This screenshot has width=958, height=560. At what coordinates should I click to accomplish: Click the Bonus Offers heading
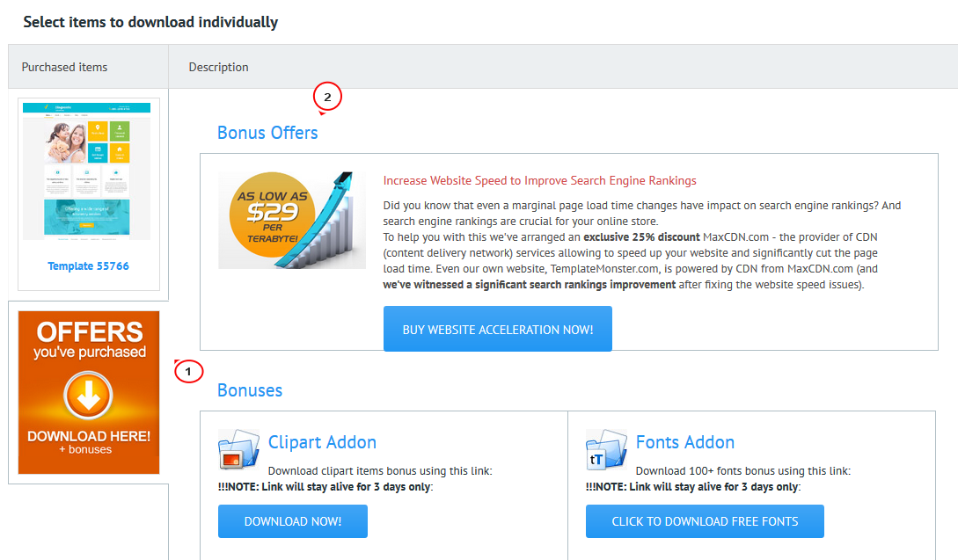click(x=267, y=133)
